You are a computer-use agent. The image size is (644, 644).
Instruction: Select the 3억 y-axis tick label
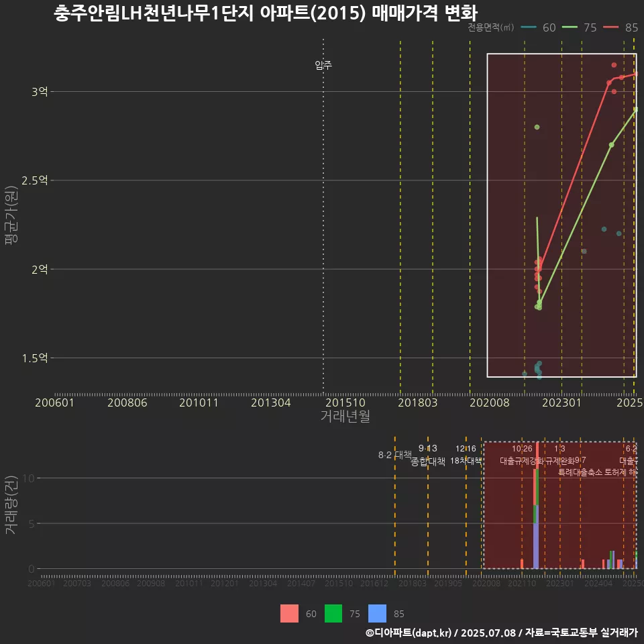pos(40,92)
